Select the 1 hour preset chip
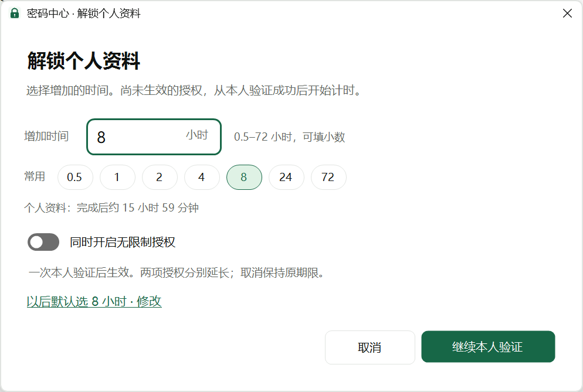The width and height of the screenshot is (583, 392). click(117, 177)
